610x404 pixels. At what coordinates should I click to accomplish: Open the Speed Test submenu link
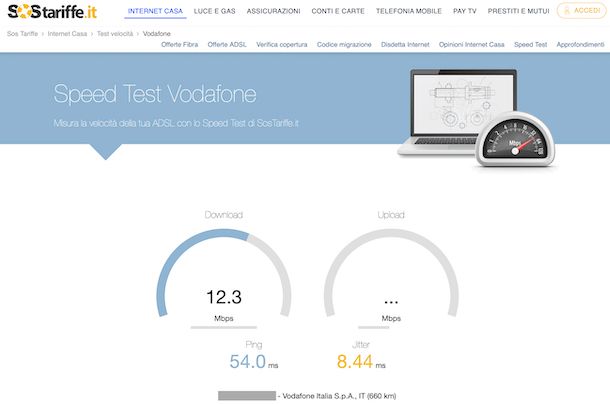pyautogui.click(x=531, y=45)
